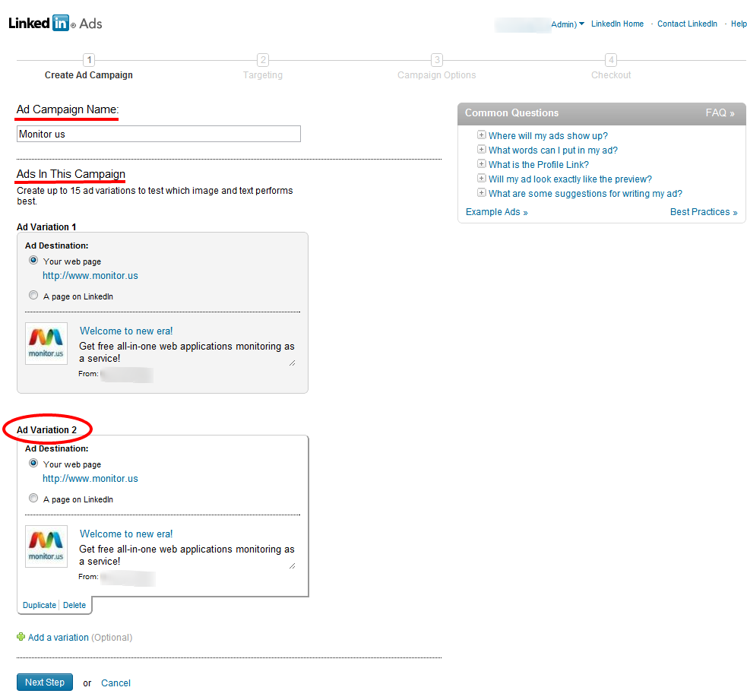The image size is (747, 700).
Task: Open the Help link in the header
Action: point(739,24)
